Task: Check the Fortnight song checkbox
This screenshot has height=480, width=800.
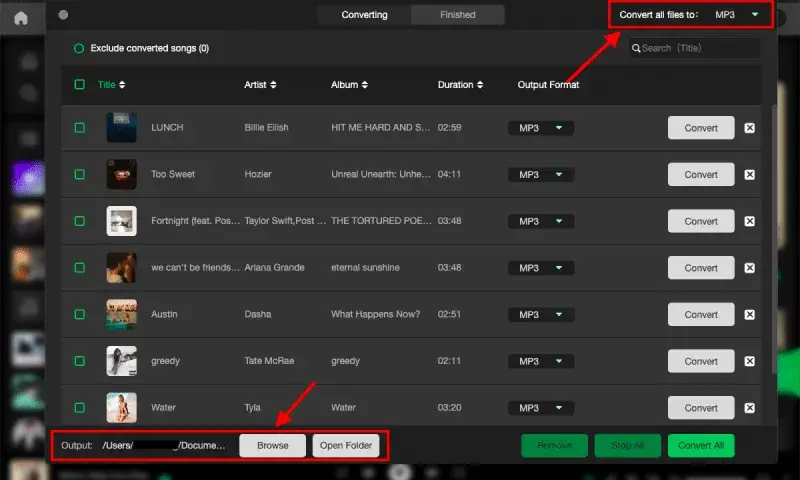Action: [80, 221]
